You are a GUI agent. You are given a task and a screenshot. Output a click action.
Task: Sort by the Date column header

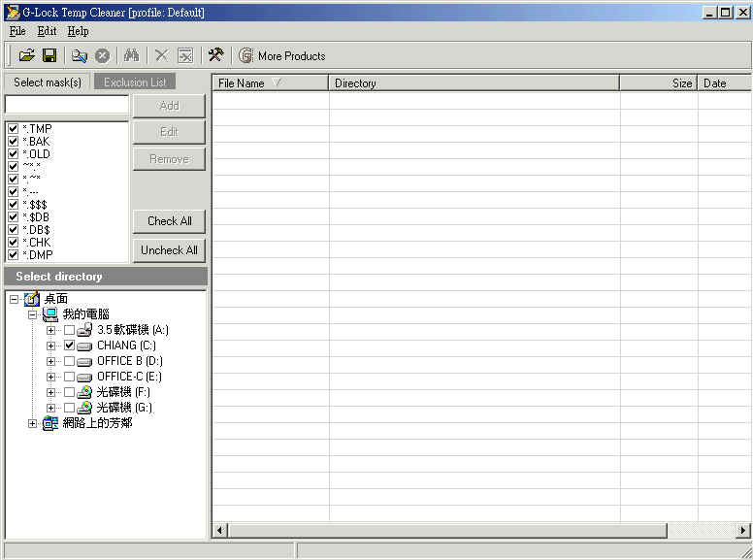pos(724,83)
